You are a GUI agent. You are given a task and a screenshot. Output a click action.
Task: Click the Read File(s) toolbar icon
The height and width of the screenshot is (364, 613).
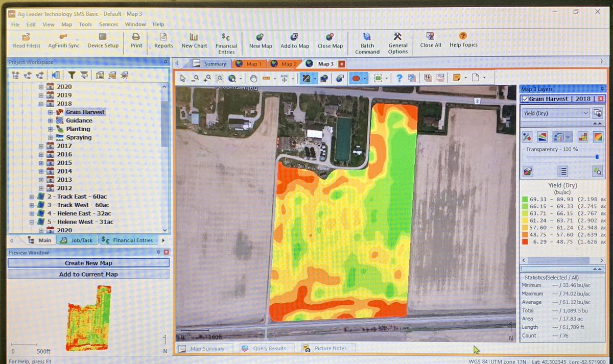26,41
